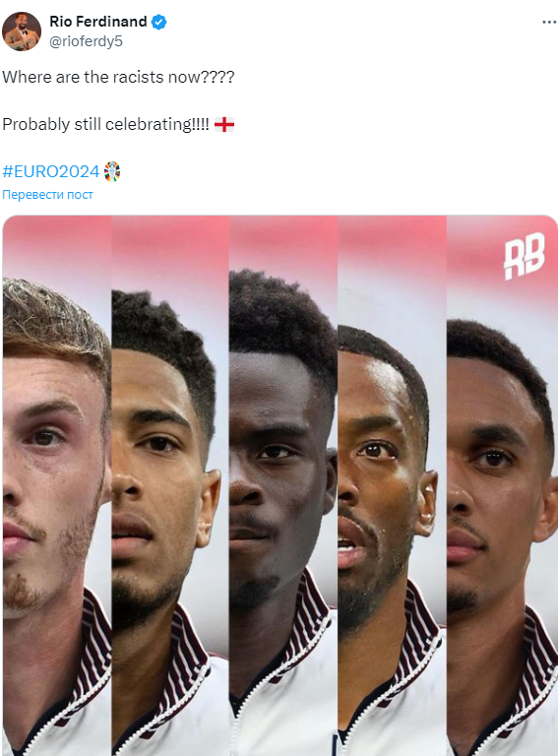
Task: Open the #EURO2024 hashtag
Action: click(50, 171)
